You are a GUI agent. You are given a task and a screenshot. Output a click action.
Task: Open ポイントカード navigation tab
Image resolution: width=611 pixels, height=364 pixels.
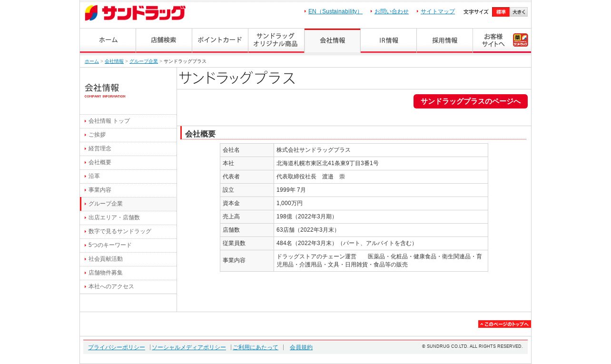pos(220,40)
